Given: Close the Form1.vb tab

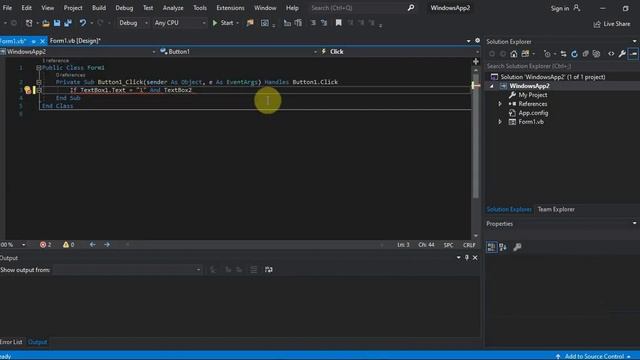Looking at the screenshot, I should pyautogui.click(x=42, y=41).
